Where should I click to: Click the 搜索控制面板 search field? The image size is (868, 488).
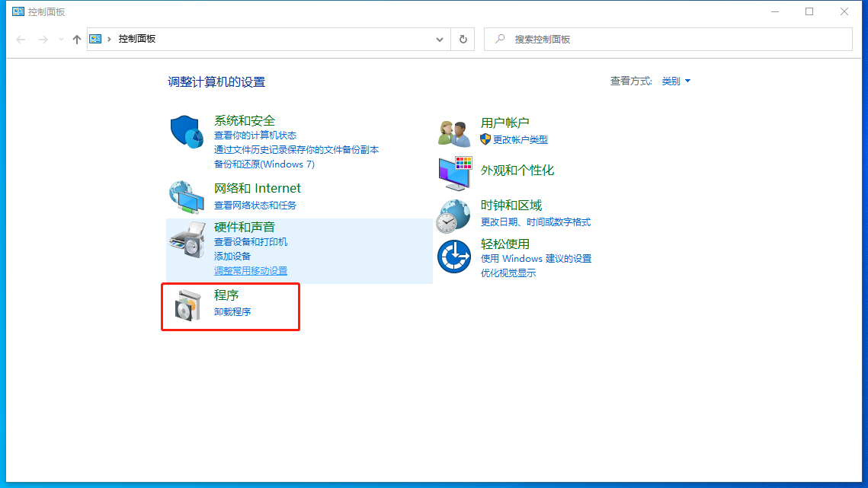(668, 40)
